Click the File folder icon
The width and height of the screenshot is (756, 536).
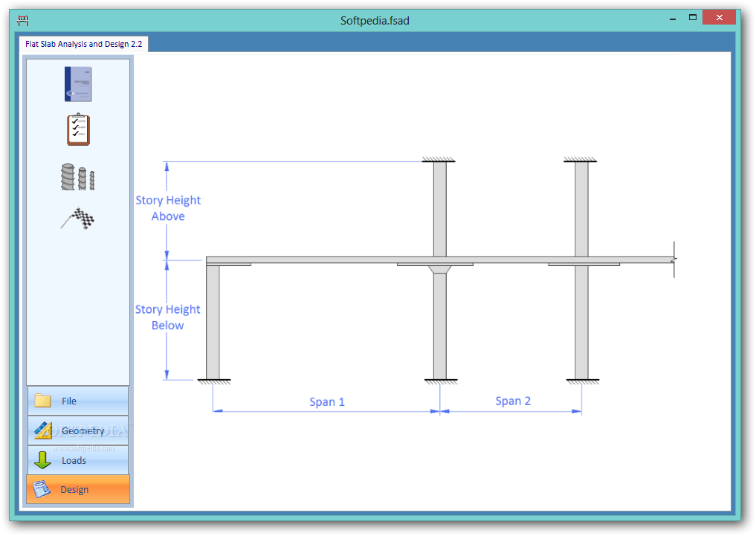tap(43, 401)
